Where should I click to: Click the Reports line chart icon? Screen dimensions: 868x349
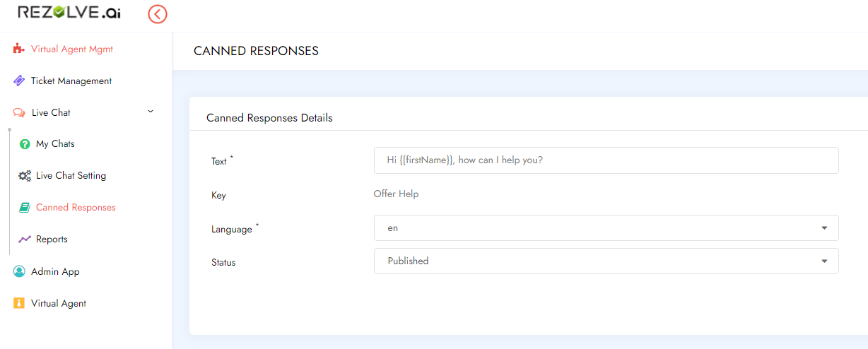click(x=25, y=239)
